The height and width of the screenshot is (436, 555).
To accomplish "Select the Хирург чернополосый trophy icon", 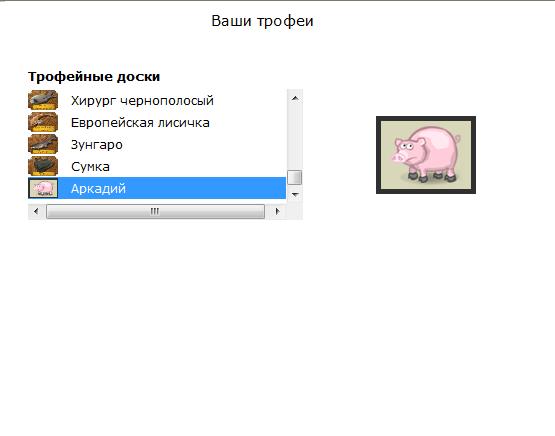I will click(43, 100).
